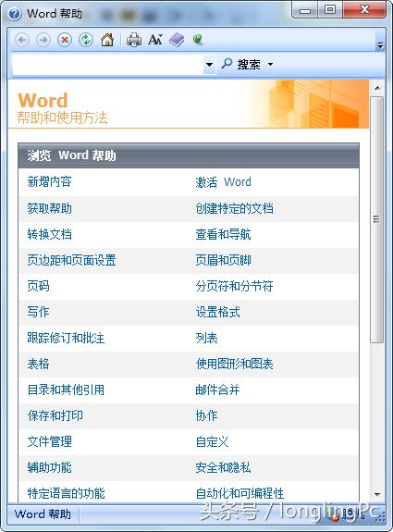Open toolbar options overflow arrow
Screen dimensions: 393x532
380,45
